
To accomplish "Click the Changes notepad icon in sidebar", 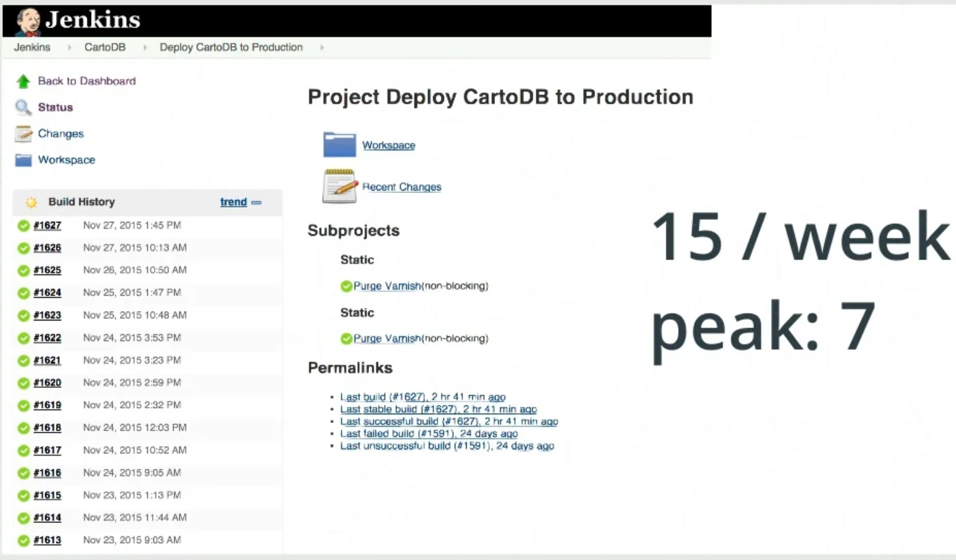I will click(x=23, y=134).
